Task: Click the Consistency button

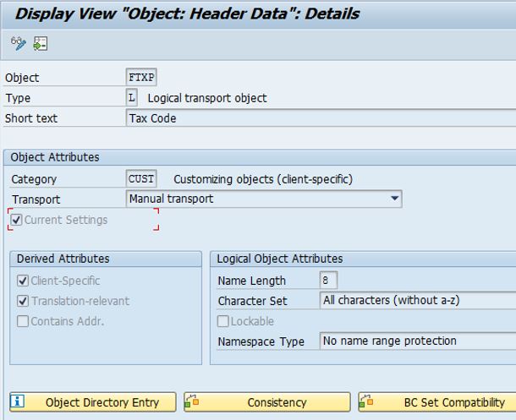Action: pos(267,402)
